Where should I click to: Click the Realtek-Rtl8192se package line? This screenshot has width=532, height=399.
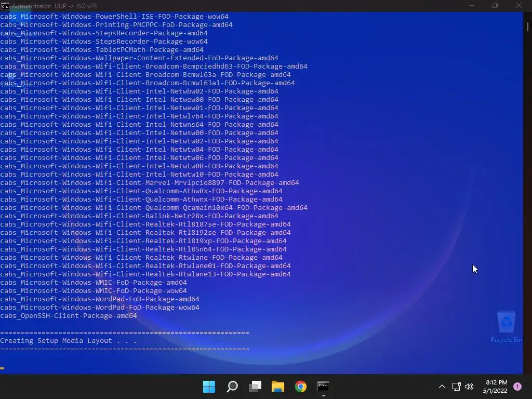[x=145, y=233]
